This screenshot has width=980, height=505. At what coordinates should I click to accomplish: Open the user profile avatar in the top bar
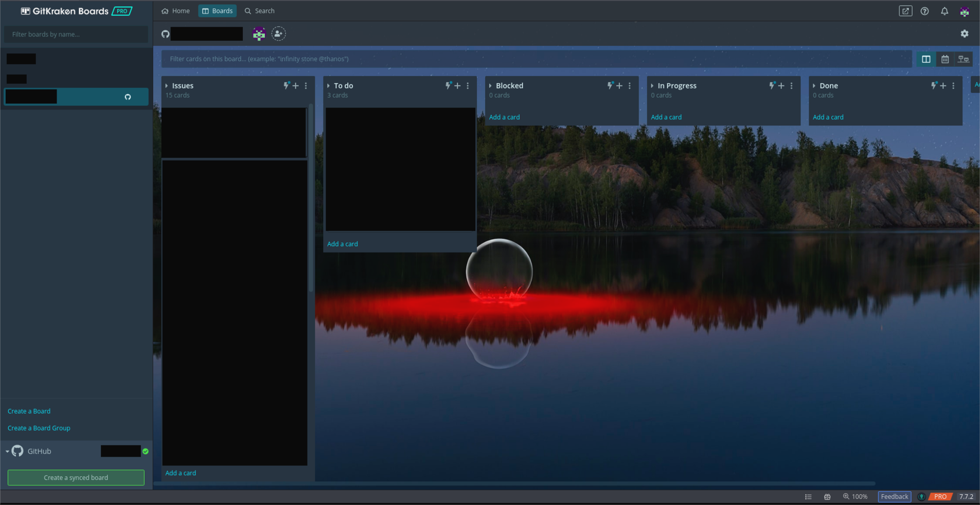click(x=965, y=11)
